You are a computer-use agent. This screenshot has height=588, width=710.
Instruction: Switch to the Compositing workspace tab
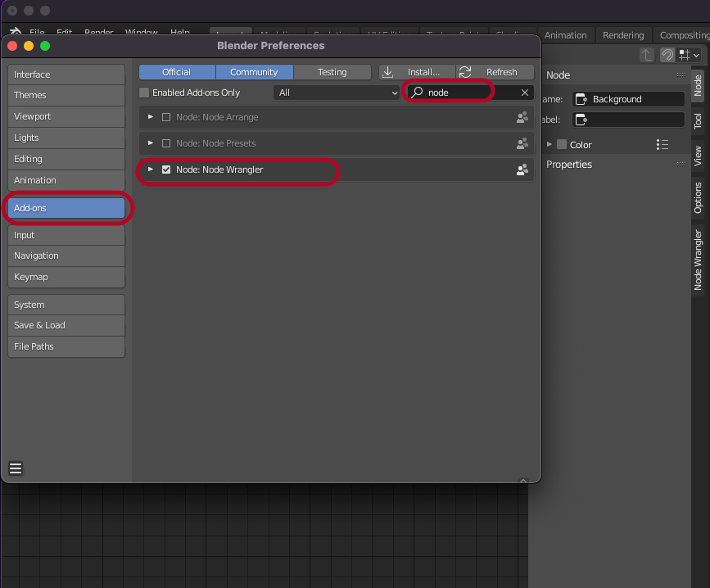pos(684,35)
